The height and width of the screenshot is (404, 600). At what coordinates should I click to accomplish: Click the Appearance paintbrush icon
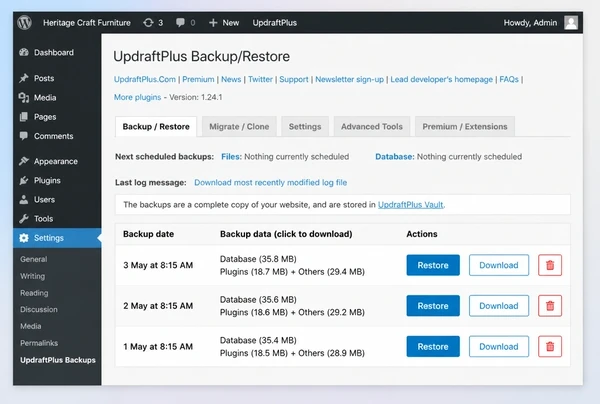point(24,161)
